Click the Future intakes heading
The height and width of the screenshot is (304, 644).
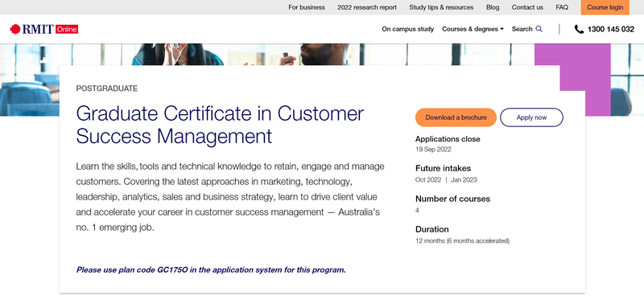point(444,169)
